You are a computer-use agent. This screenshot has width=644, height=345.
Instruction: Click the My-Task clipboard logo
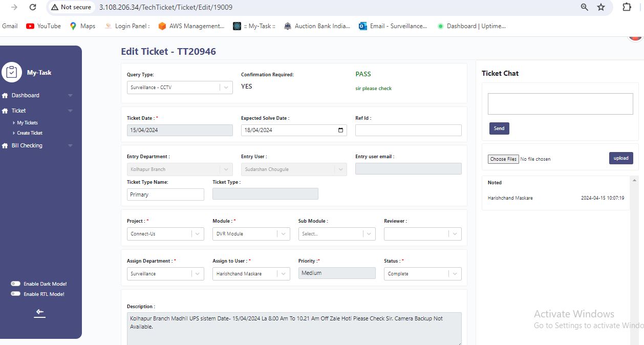(11, 72)
